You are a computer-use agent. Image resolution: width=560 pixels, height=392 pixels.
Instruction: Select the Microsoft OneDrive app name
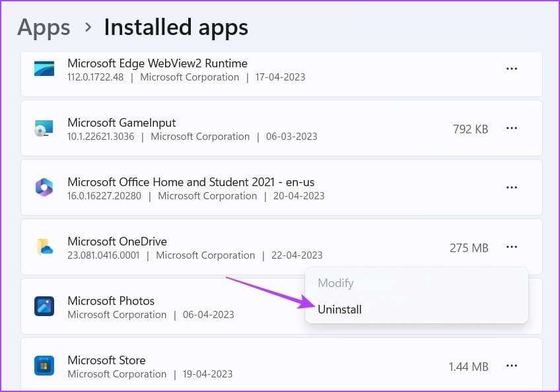[117, 242]
